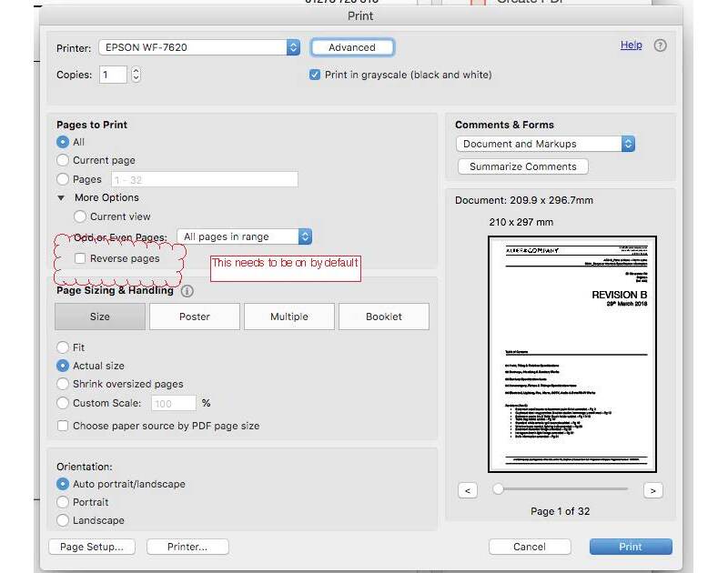Toggle Print in grayscale checkbox

tap(314, 75)
